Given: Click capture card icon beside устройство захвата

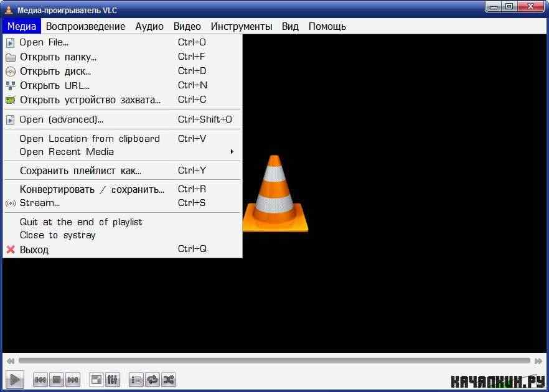Looking at the screenshot, I should 11,100.
